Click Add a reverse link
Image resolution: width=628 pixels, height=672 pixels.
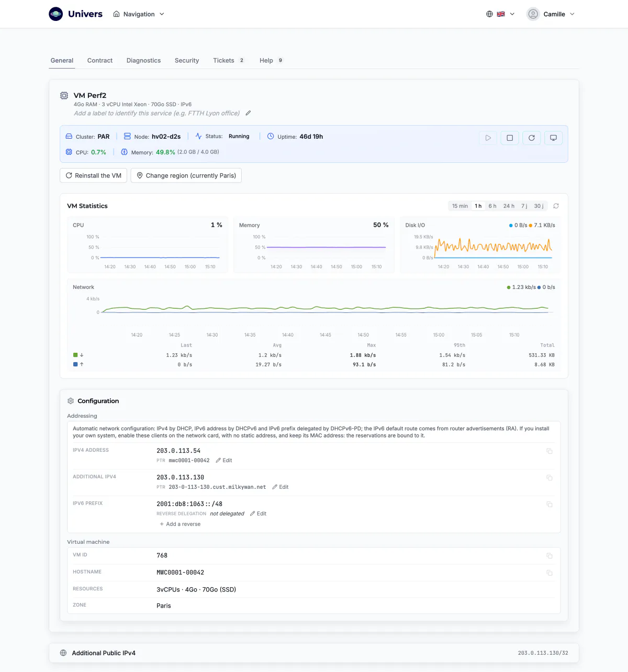click(180, 524)
